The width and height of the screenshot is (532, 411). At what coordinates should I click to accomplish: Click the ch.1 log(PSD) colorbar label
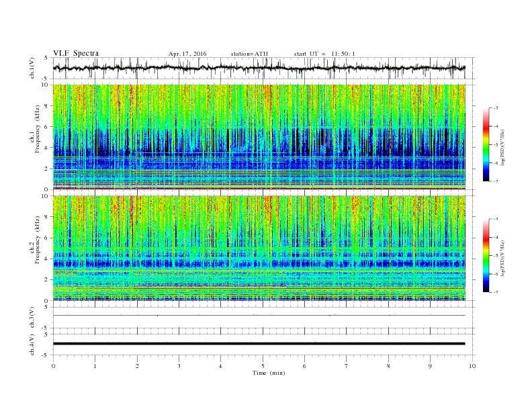click(x=502, y=148)
